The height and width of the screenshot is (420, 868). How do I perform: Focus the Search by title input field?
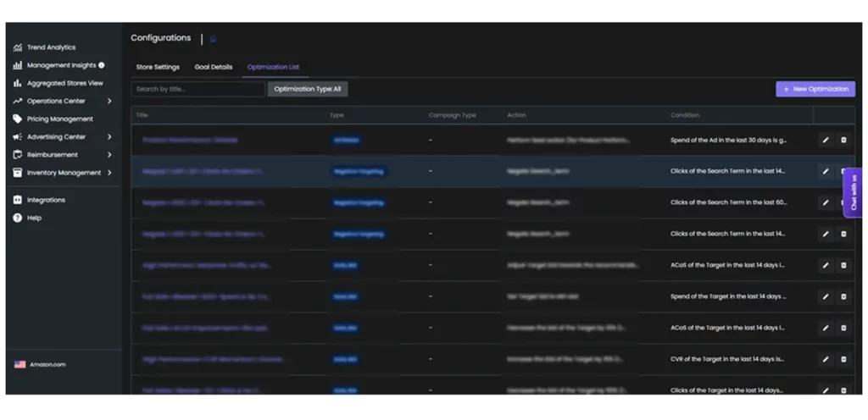(198, 89)
